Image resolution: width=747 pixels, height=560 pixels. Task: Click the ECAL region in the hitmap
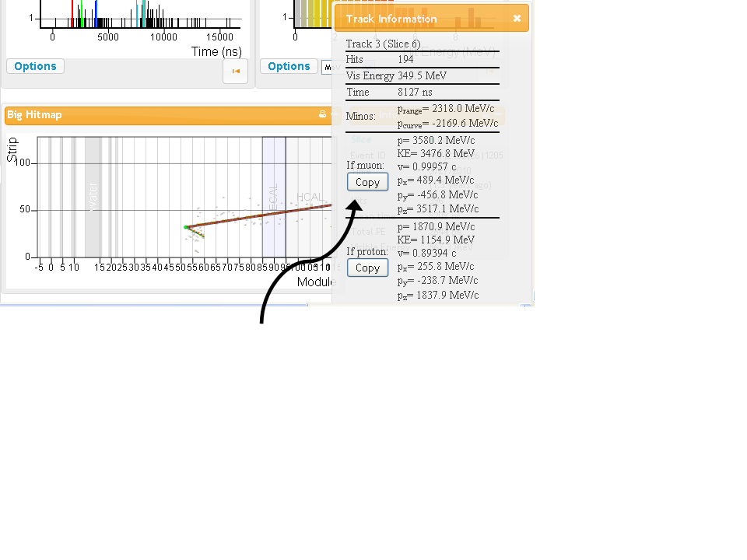point(273,196)
